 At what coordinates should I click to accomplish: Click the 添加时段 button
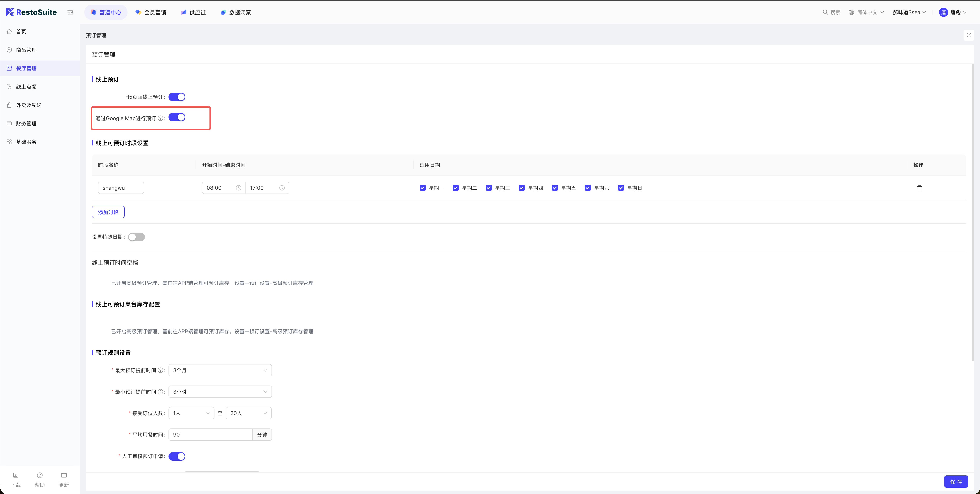pos(108,212)
